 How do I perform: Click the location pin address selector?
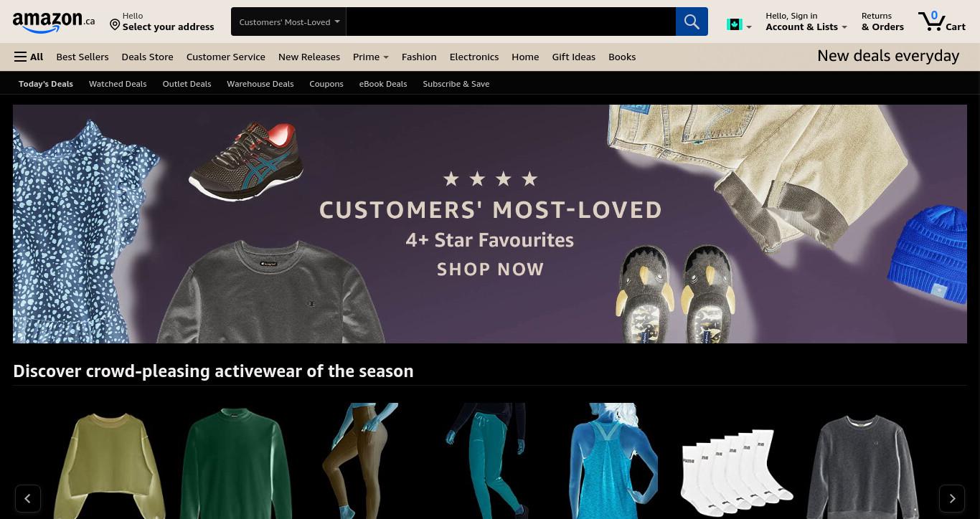point(161,22)
